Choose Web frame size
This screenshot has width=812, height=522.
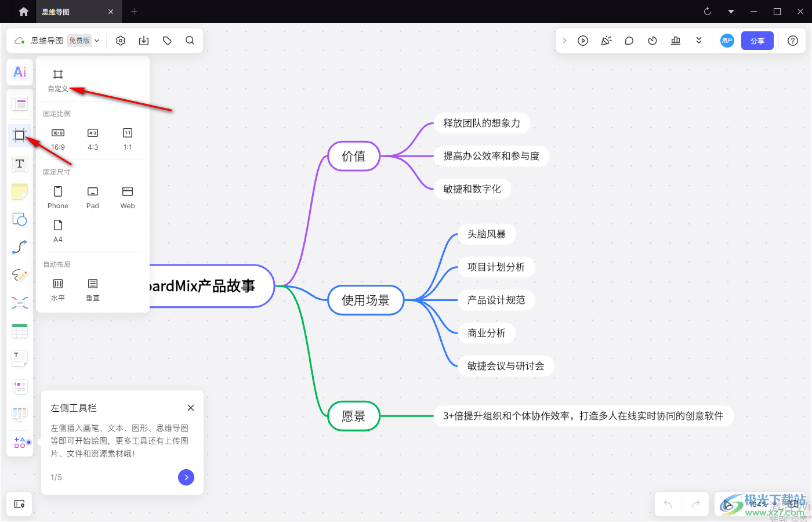pyautogui.click(x=128, y=198)
